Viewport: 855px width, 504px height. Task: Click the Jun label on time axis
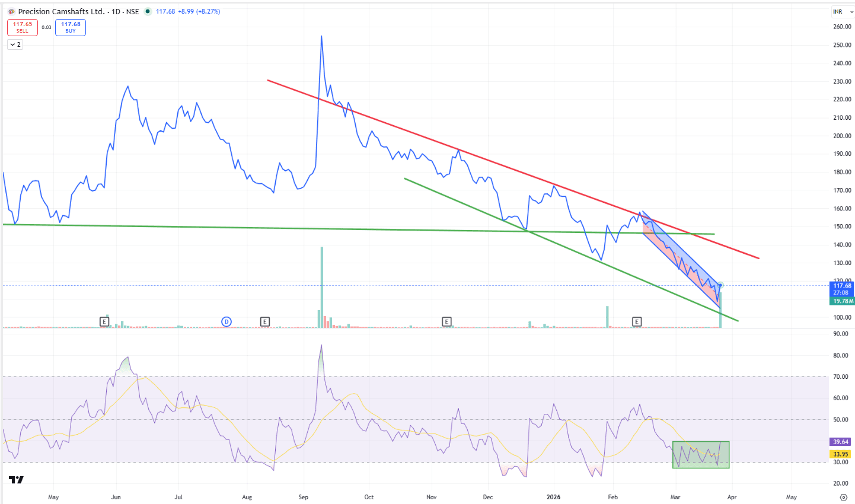116,497
